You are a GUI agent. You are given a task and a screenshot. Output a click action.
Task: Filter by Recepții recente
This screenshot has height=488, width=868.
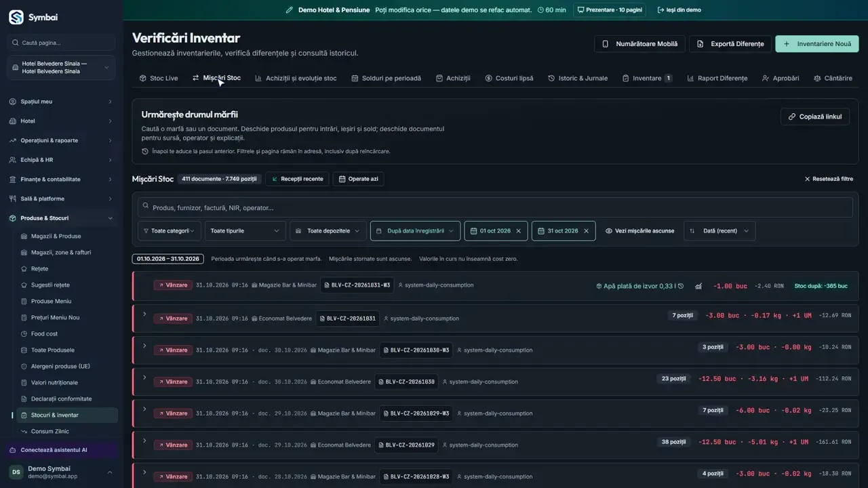[297, 179]
